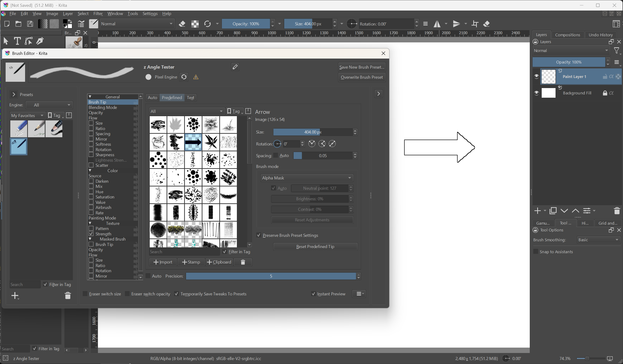Click rename brush preset pencil icon

(x=235, y=67)
